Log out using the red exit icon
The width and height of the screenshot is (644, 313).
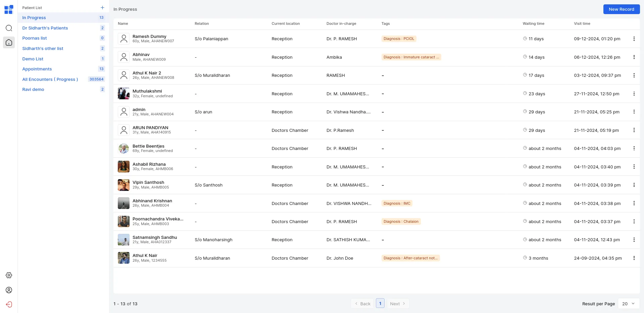[x=9, y=304]
